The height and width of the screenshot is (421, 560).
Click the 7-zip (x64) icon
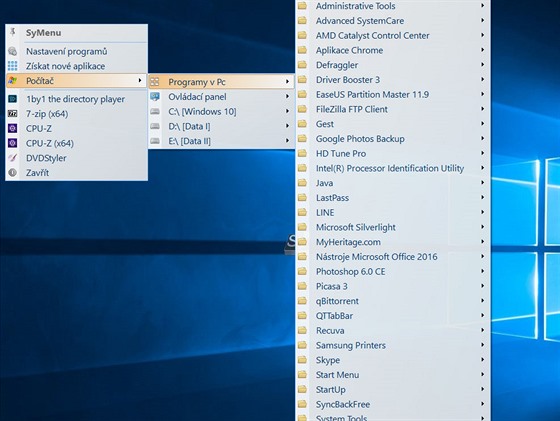pyautogui.click(x=12, y=114)
